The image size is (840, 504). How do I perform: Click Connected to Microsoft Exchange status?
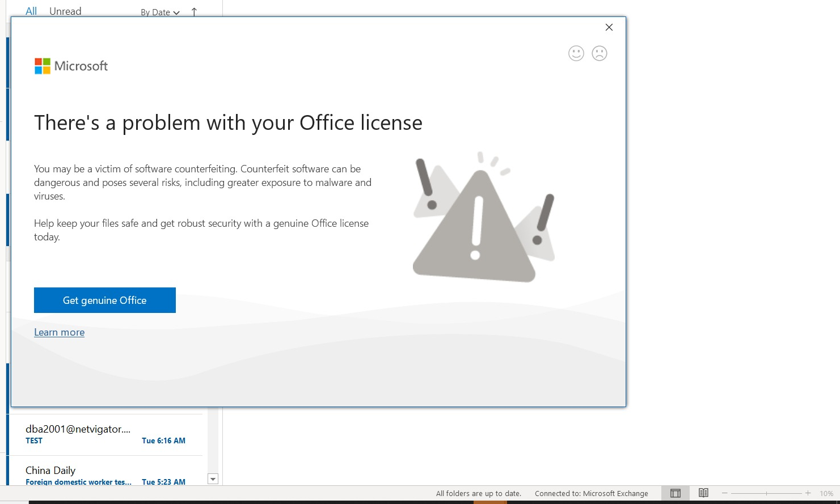pyautogui.click(x=591, y=493)
